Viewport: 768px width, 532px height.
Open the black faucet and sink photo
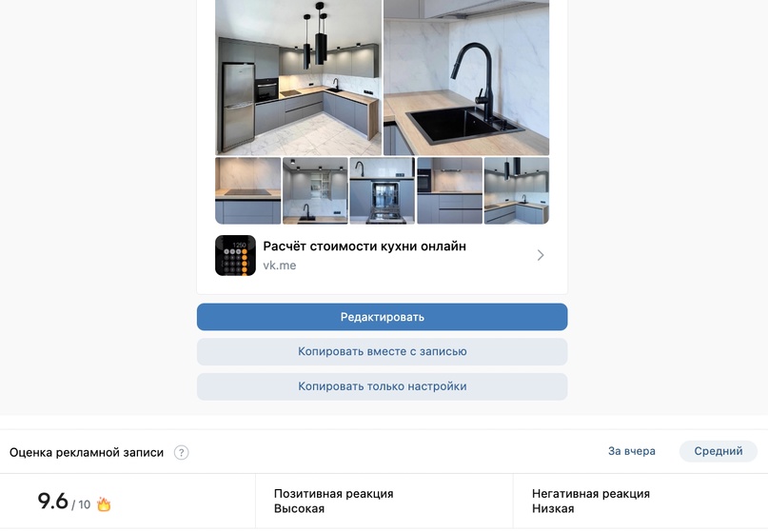[x=466, y=77]
